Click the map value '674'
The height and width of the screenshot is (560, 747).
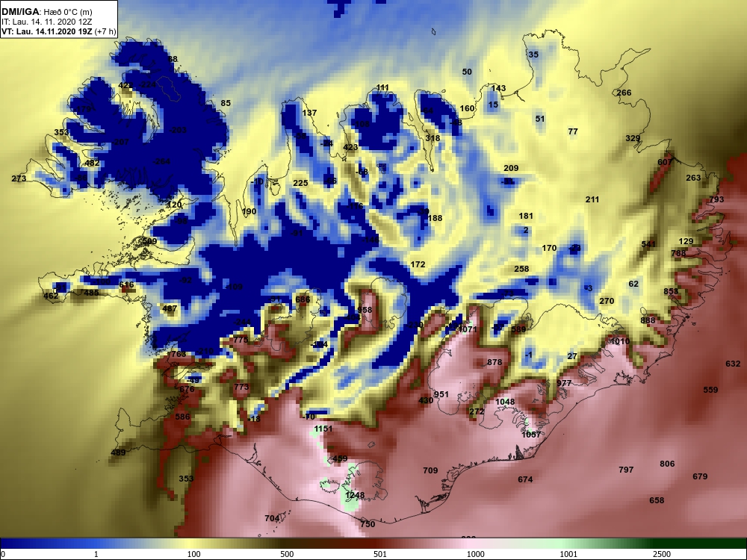(x=525, y=479)
